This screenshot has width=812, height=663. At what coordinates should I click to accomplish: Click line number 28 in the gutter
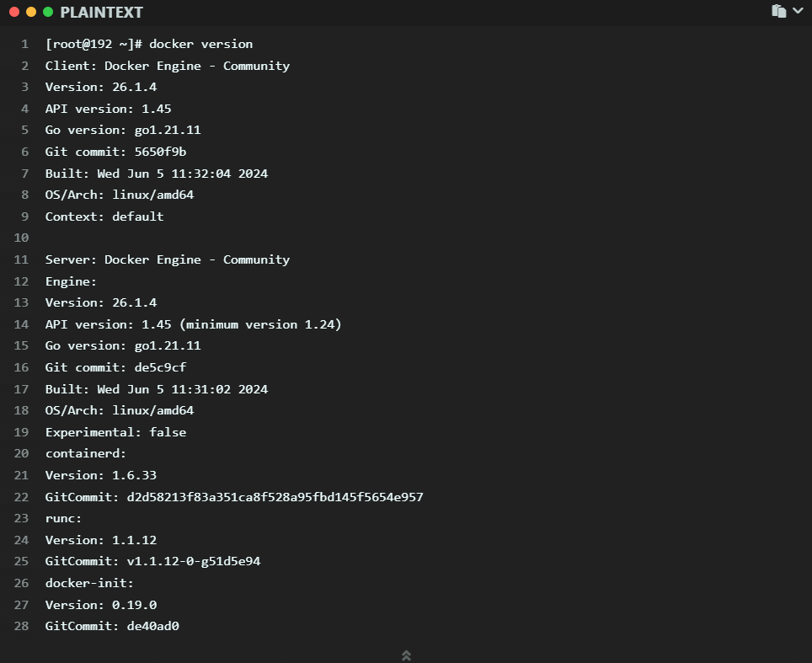(21, 626)
